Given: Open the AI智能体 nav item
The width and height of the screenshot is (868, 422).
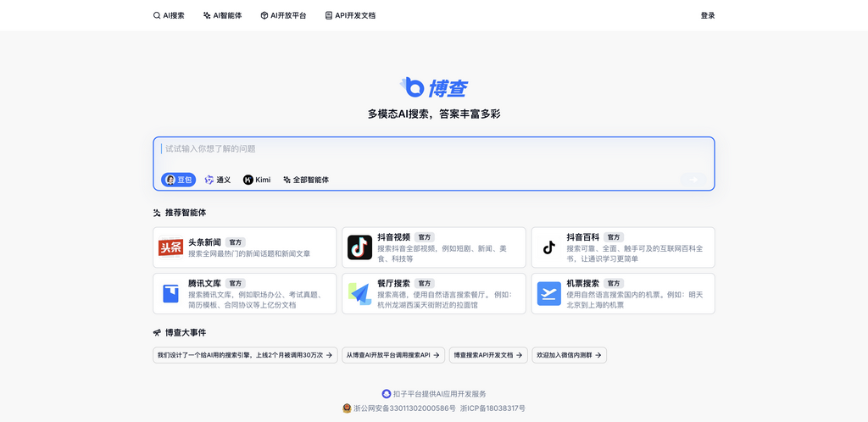Looking at the screenshot, I should 223,15.
